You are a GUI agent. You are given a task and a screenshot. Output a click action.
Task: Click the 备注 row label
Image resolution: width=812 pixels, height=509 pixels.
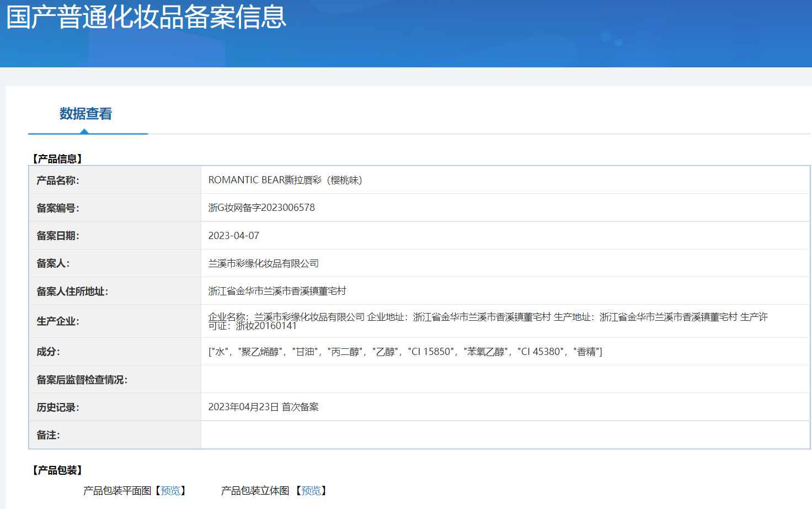tap(49, 435)
